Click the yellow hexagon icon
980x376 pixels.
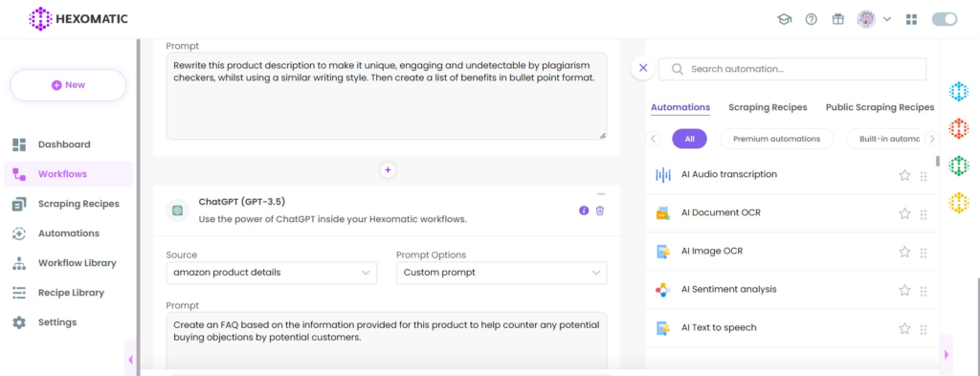click(x=958, y=203)
